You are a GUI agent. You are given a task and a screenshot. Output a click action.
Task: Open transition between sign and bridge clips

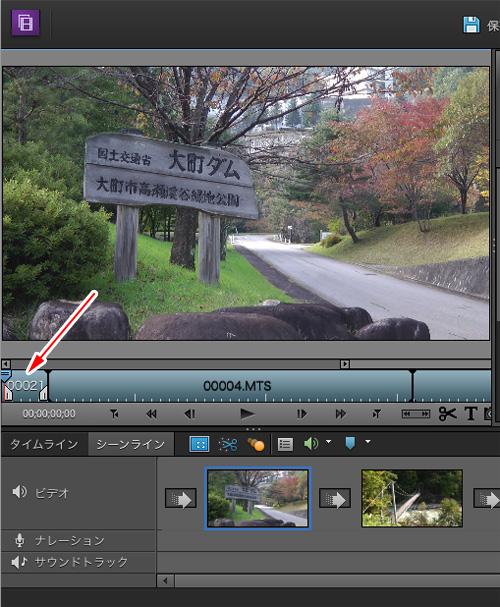click(x=335, y=498)
